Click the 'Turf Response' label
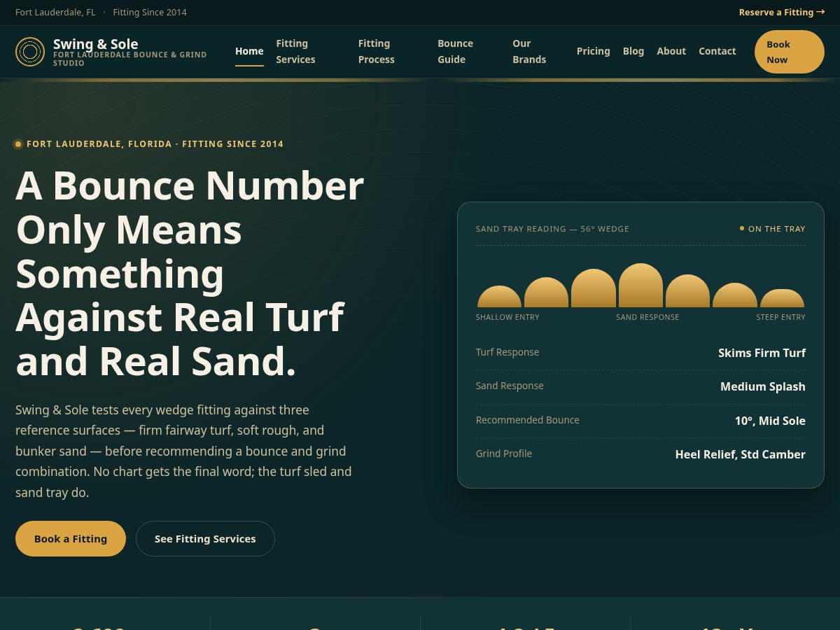Screen dimensions: 840x630 coord(507,352)
